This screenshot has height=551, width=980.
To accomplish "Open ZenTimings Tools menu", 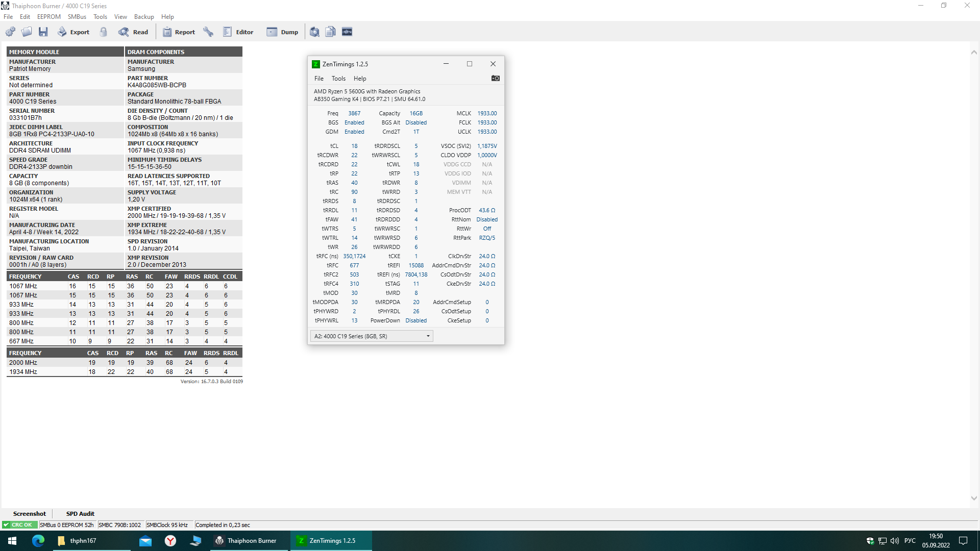I will pyautogui.click(x=338, y=79).
